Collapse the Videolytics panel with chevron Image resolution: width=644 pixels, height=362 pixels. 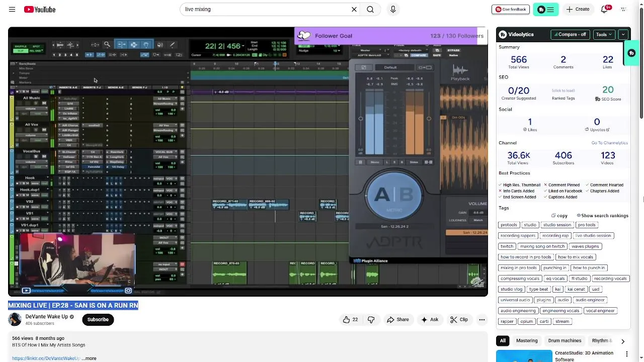(x=623, y=35)
